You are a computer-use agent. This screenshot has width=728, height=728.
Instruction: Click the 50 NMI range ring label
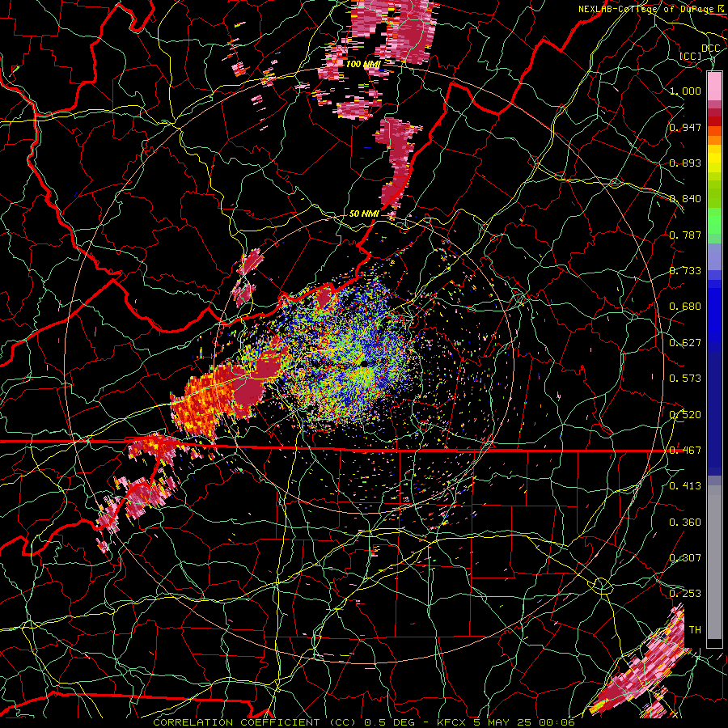click(364, 214)
